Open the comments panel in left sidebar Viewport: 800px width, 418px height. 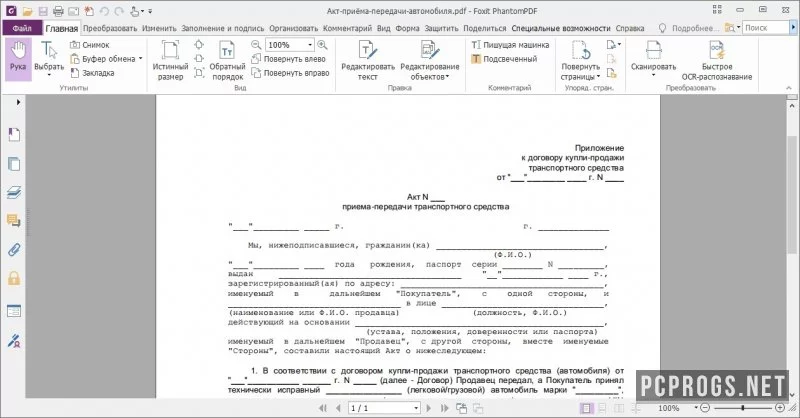[14, 220]
